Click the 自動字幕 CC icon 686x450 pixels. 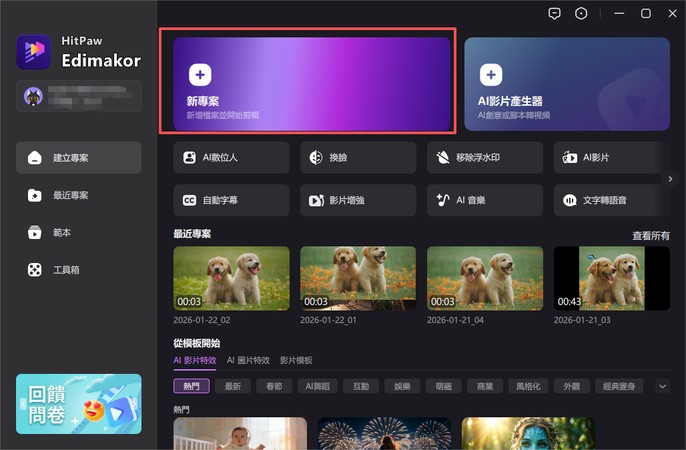(189, 200)
